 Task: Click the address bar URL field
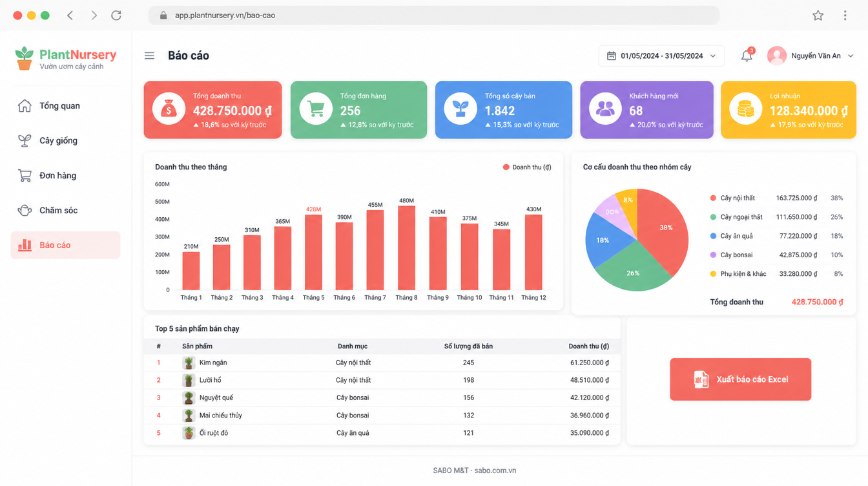point(433,15)
